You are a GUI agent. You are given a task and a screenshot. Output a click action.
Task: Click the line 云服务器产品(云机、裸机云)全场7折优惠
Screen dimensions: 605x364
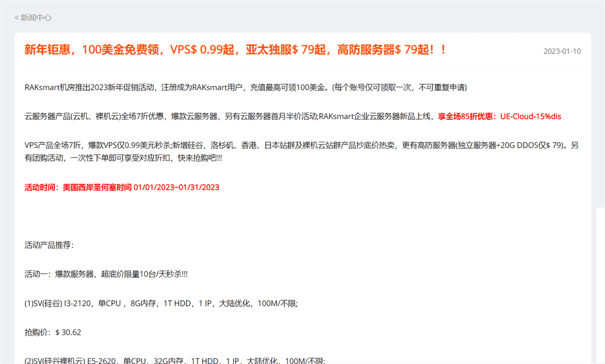pyautogui.click(x=293, y=116)
